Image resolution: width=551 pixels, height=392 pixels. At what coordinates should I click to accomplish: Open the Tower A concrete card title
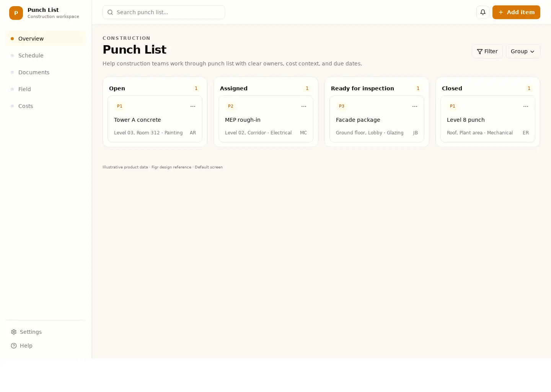(x=137, y=120)
